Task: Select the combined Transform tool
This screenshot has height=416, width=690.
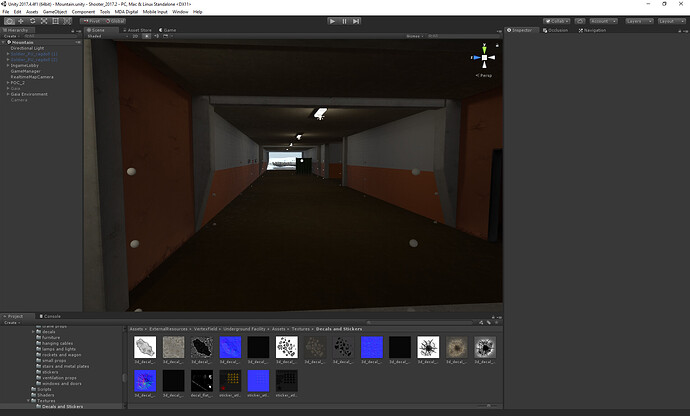Action: [67, 21]
